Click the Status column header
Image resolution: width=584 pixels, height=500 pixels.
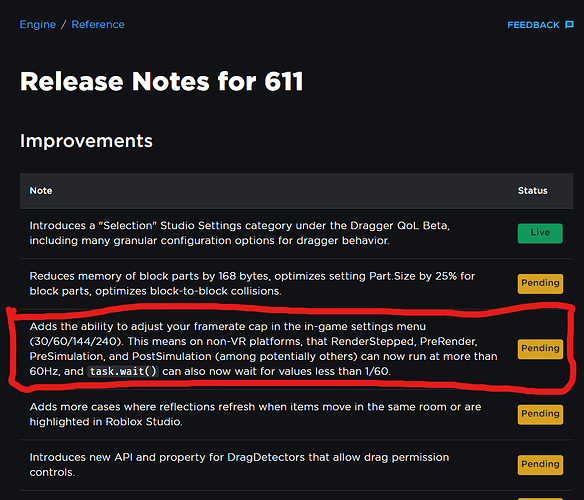(x=533, y=191)
